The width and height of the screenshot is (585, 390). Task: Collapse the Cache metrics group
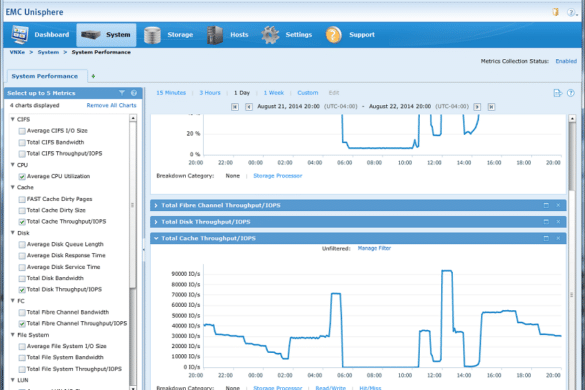coord(13,187)
